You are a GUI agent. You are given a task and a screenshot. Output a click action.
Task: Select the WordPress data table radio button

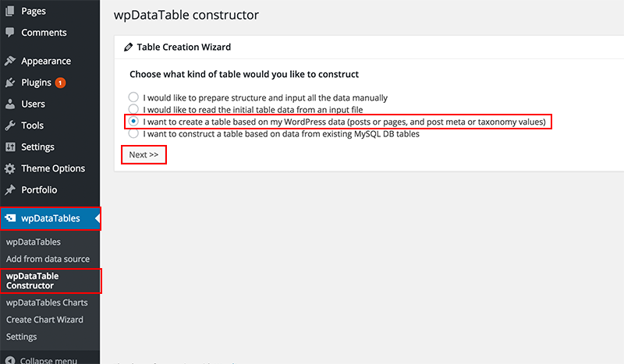coord(133,121)
